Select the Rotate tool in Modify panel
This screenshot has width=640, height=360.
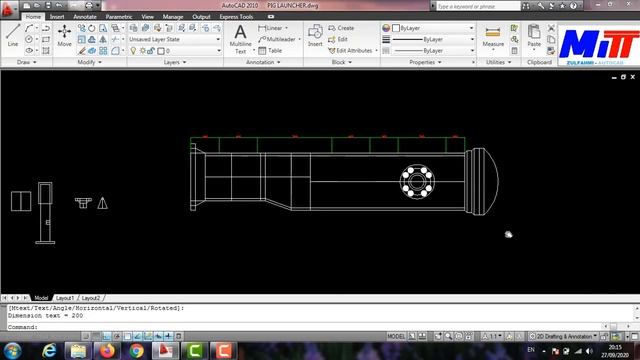92,28
